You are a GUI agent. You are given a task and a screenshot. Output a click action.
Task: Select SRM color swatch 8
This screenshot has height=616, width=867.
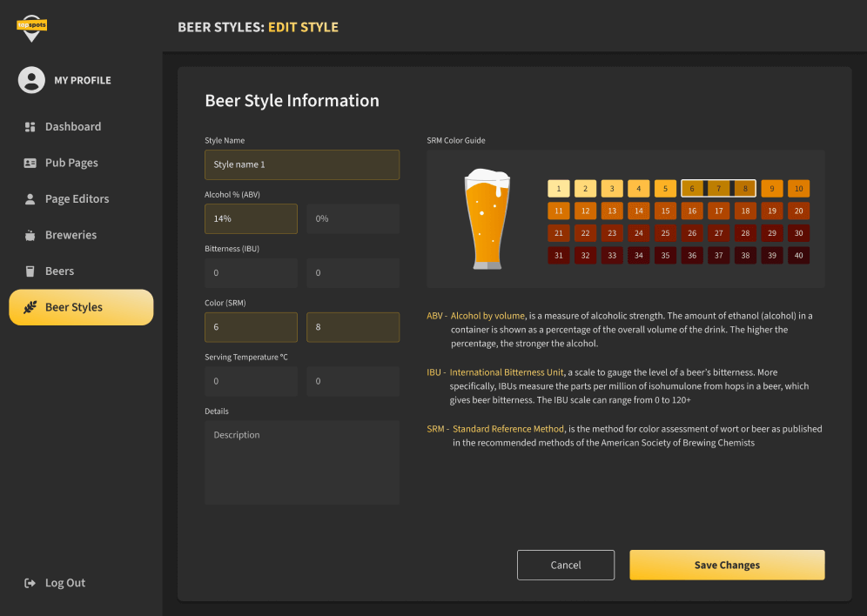click(x=745, y=189)
